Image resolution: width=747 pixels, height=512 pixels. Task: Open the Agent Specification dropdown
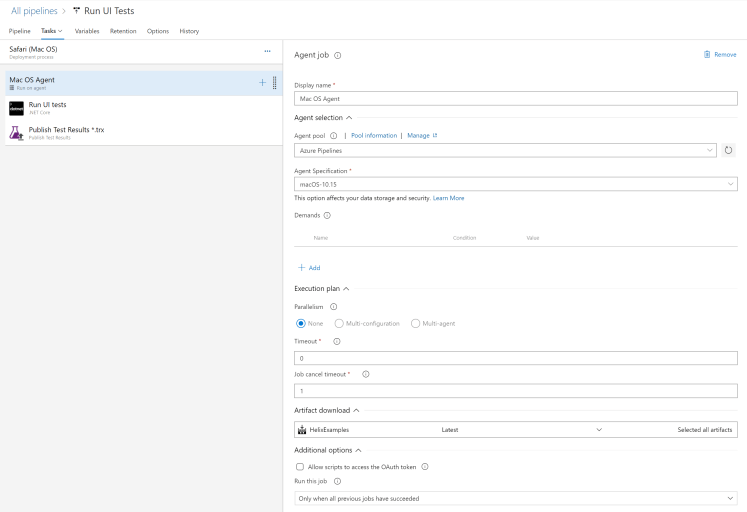pyautogui.click(x=515, y=184)
